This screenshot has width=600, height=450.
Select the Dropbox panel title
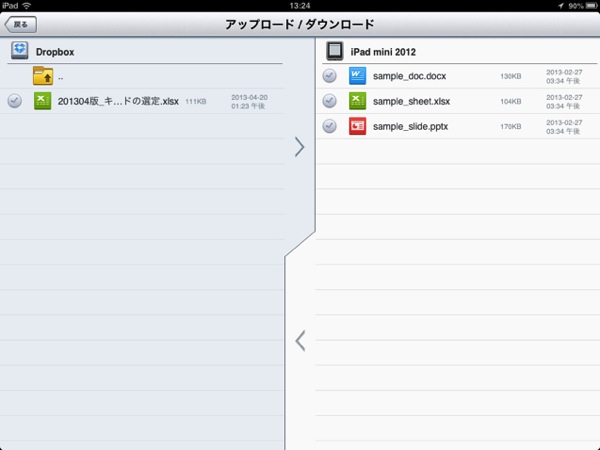click(x=55, y=52)
